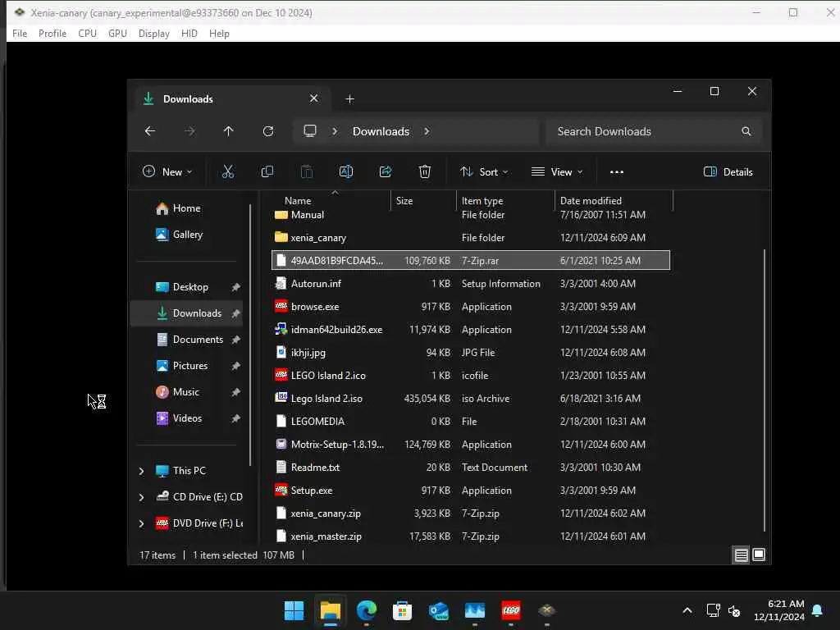Open the See more three-dots menu
Screen dimensions: 840x630
[617, 172]
